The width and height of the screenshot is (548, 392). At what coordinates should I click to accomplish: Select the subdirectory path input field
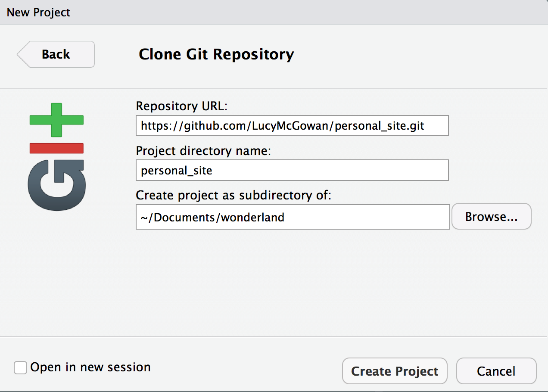[293, 217]
